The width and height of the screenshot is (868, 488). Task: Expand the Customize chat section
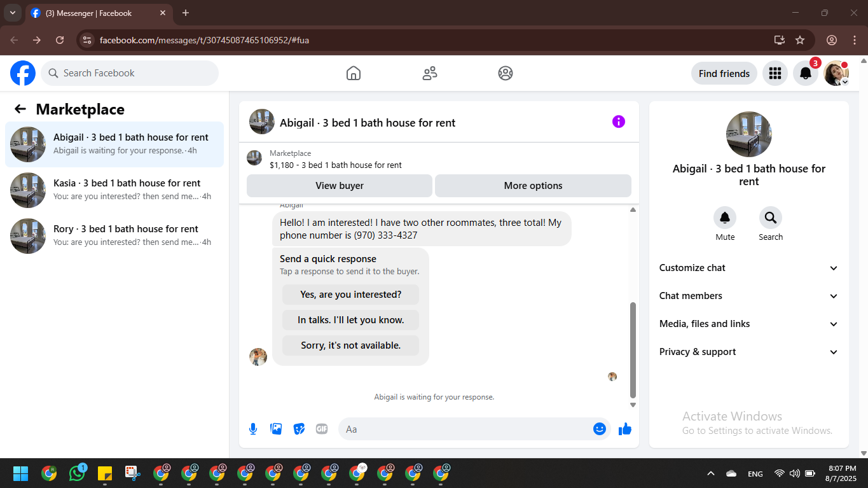tap(749, 268)
